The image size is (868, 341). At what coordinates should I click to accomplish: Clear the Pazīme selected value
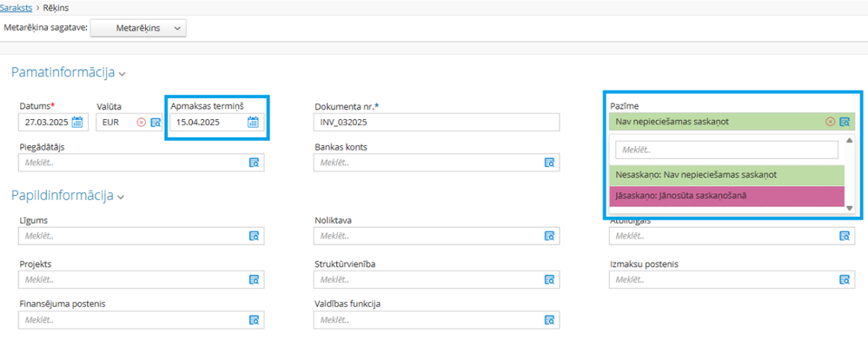click(830, 122)
